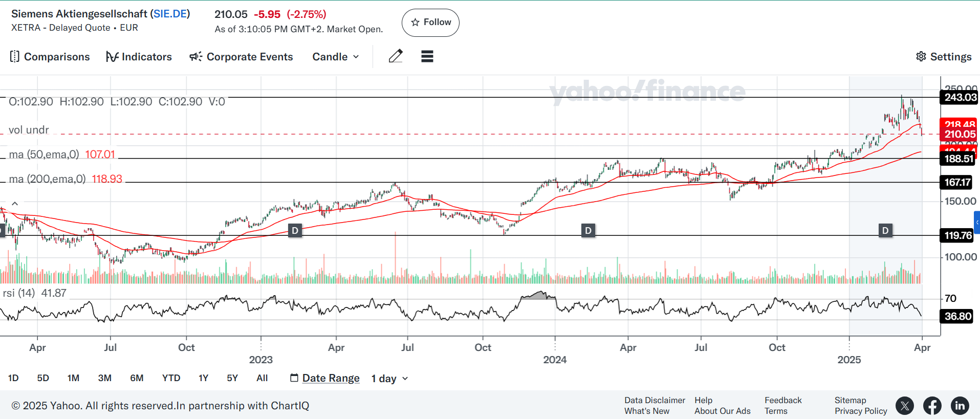Open the Facebook social icon
The width and height of the screenshot is (980, 419).
point(932,406)
